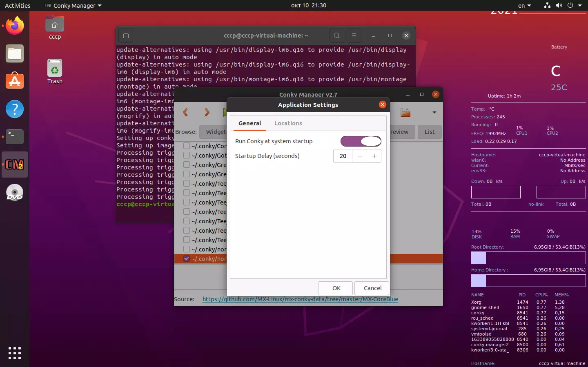Open the Conky Manager app menu in top bar
This screenshot has width=588, height=367.
73,6
